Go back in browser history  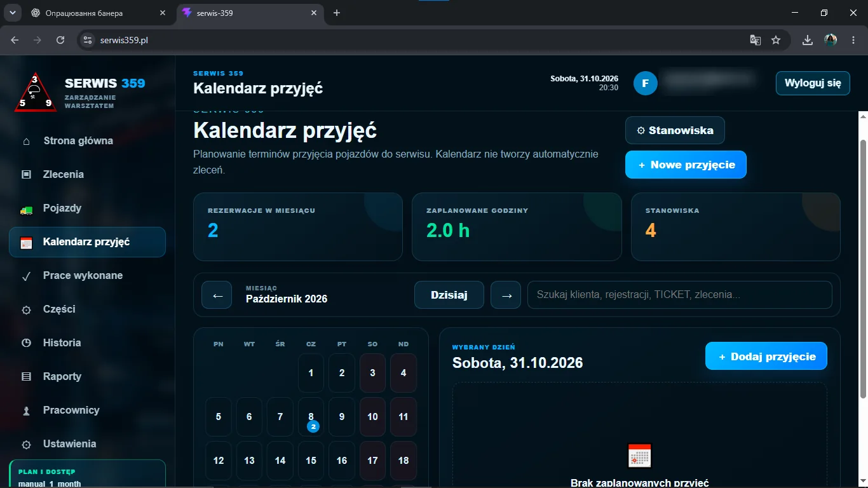pos(15,40)
